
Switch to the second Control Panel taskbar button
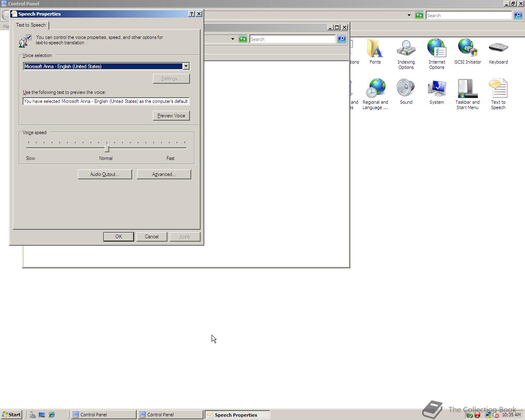171,415
